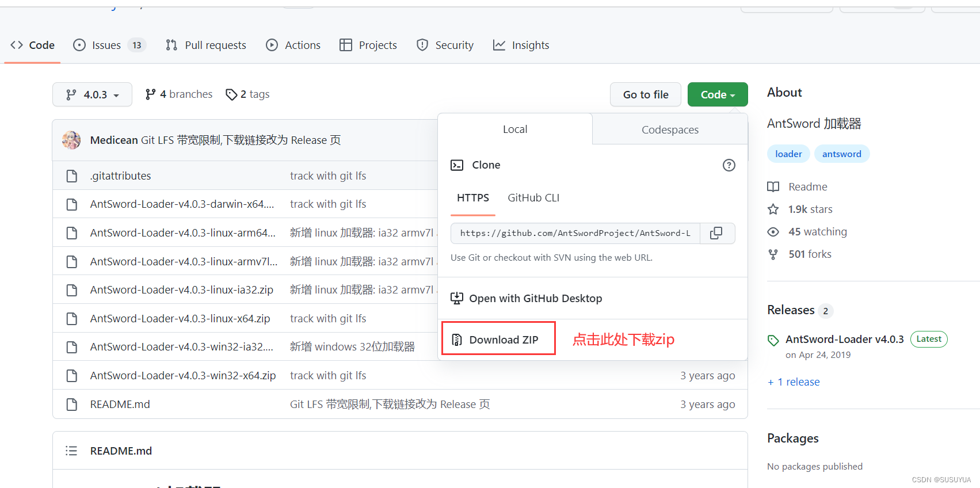The height and width of the screenshot is (488, 980).
Task: Click the Latest release badge
Action: tap(929, 339)
